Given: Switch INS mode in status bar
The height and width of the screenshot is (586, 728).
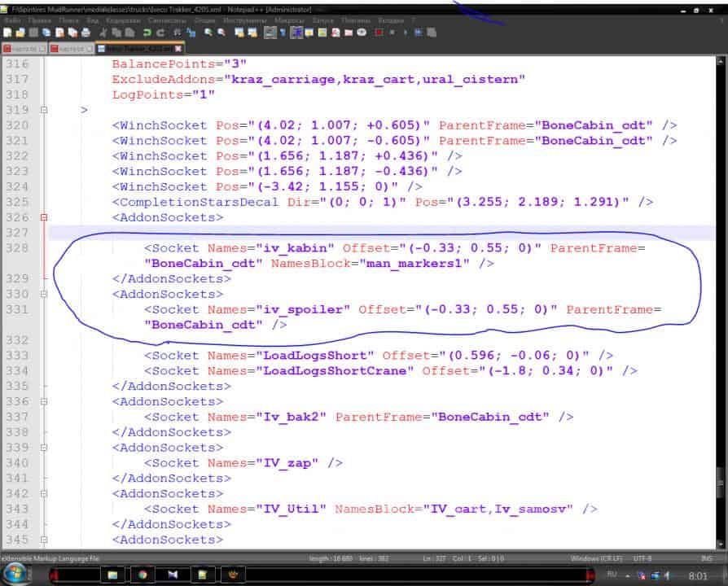Looking at the screenshot, I should click(705, 558).
